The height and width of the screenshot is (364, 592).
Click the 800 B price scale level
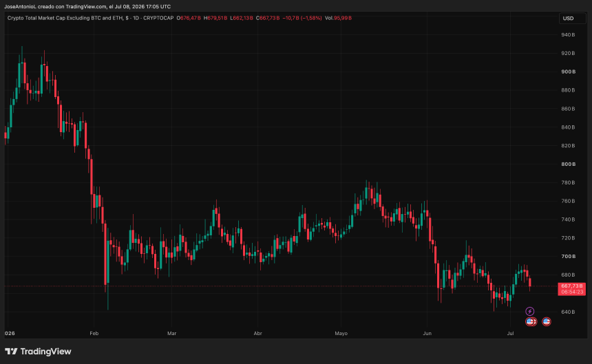coord(568,164)
